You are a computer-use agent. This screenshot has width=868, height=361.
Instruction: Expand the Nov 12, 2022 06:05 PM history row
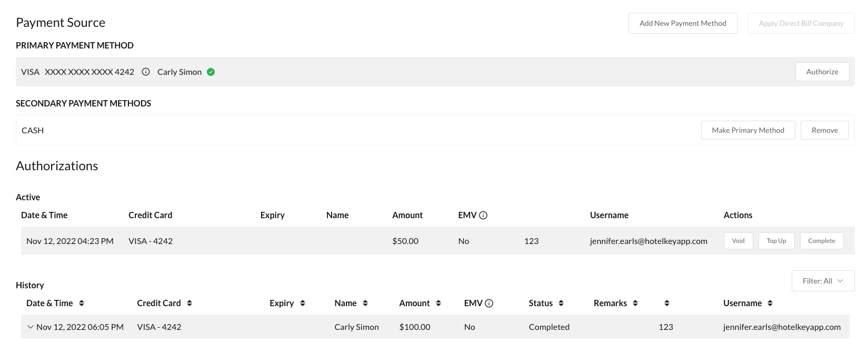[x=30, y=327]
